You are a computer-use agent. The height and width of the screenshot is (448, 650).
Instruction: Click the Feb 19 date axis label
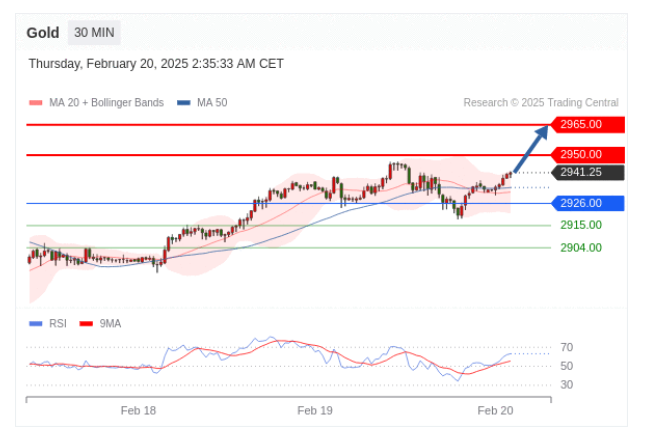315,411
